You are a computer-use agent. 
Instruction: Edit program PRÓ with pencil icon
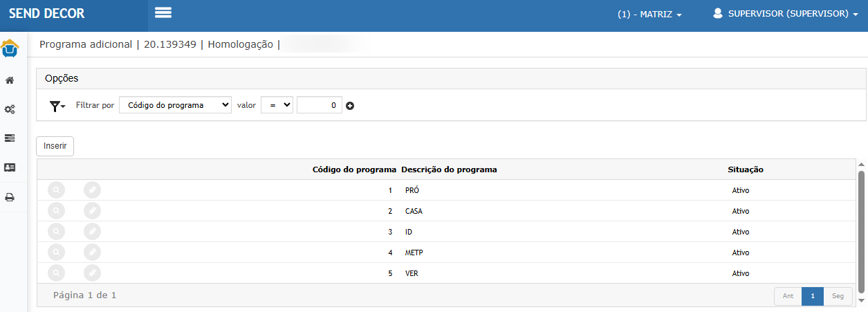[92, 190]
